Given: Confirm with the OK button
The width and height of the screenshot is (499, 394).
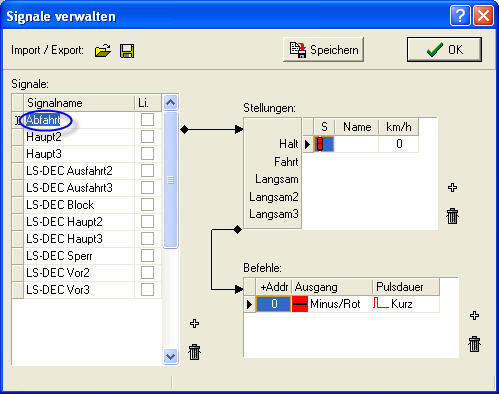Looking at the screenshot, I should tap(444, 50).
